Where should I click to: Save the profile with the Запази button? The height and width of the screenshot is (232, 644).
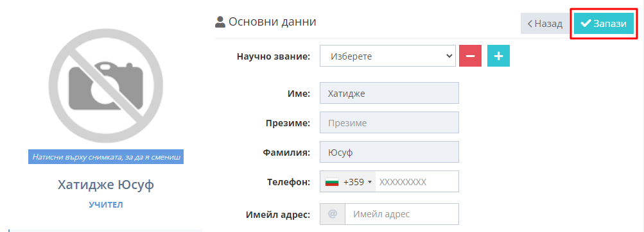click(604, 24)
